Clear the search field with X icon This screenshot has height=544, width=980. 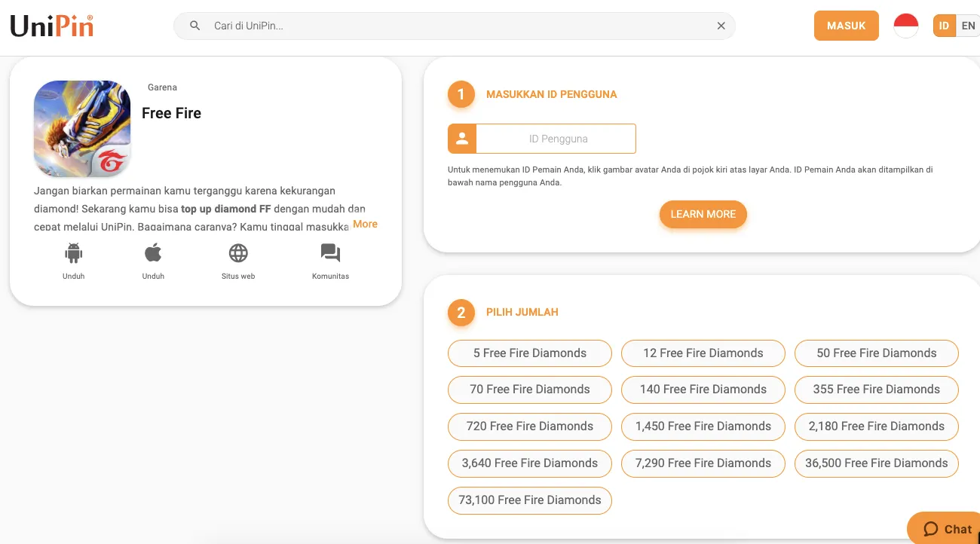pyautogui.click(x=721, y=26)
